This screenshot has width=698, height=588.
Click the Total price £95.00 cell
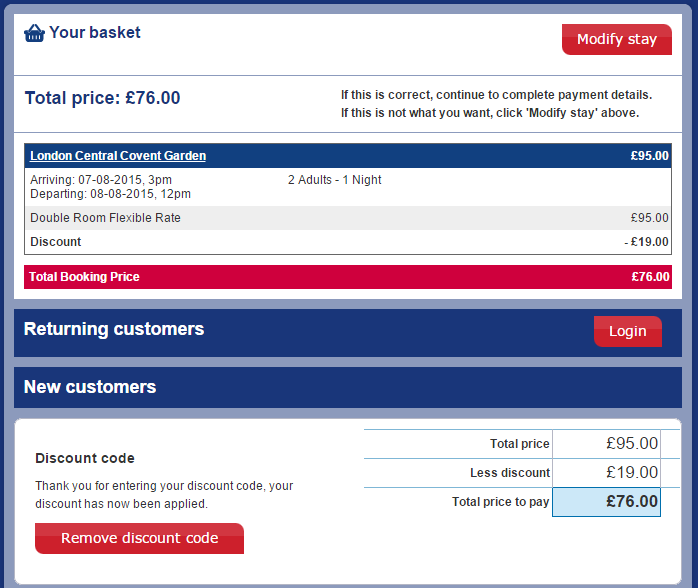(606, 444)
